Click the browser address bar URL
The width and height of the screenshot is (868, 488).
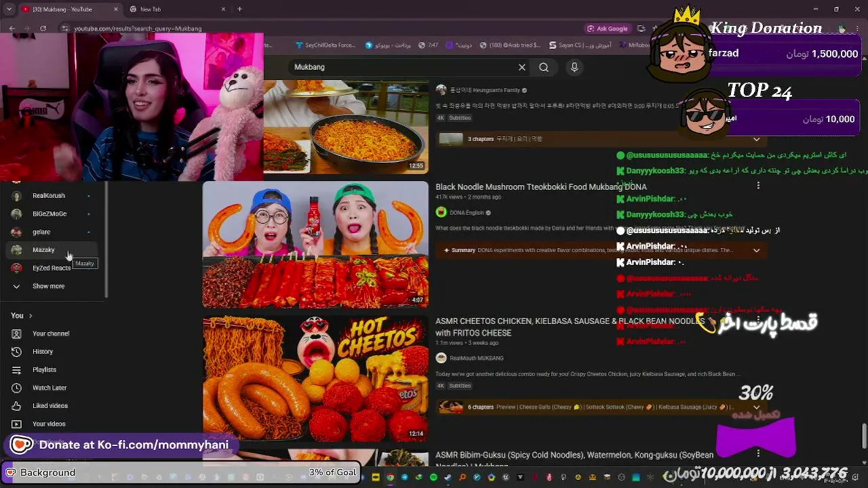point(138,28)
